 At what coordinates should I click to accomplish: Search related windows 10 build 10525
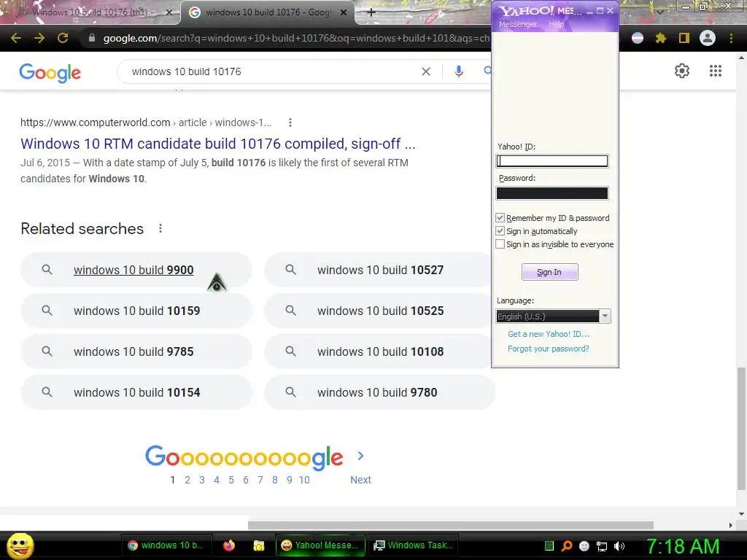(379, 311)
